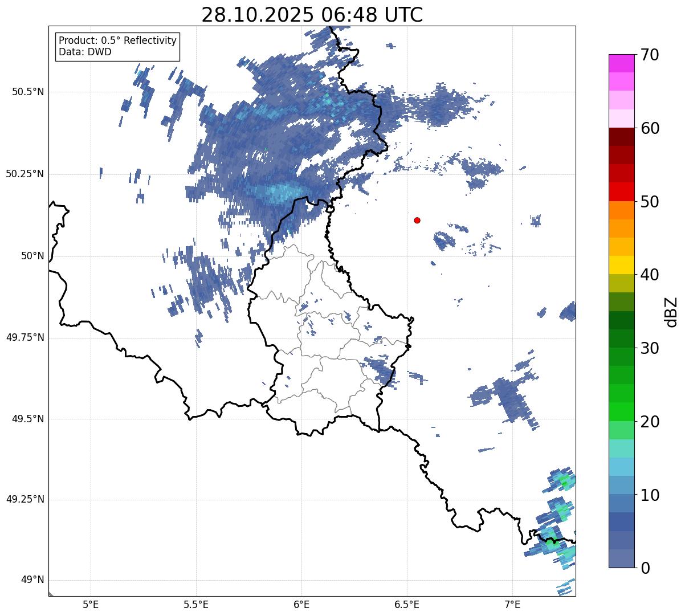Image resolution: width=685 pixels, height=616 pixels.
Task: Click the colorbar 60 tick label
Action: (650, 128)
